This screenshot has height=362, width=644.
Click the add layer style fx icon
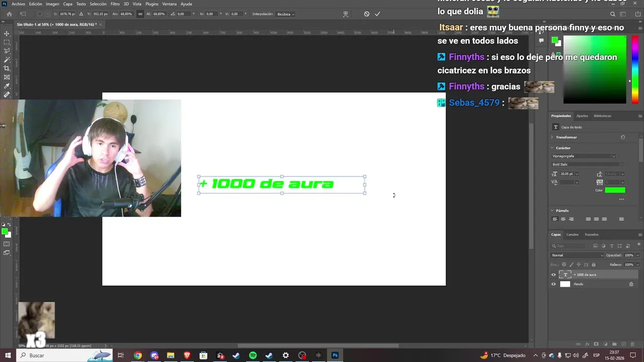[x=587, y=344]
